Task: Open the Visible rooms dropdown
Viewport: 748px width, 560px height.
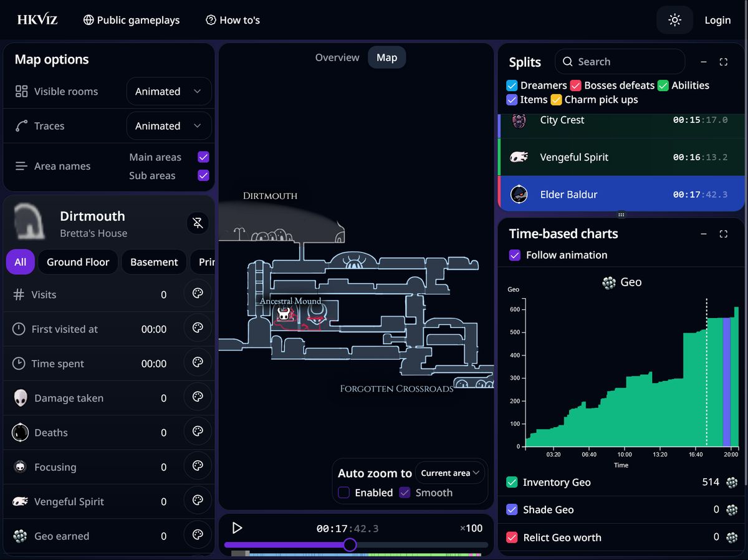Action: [168, 92]
